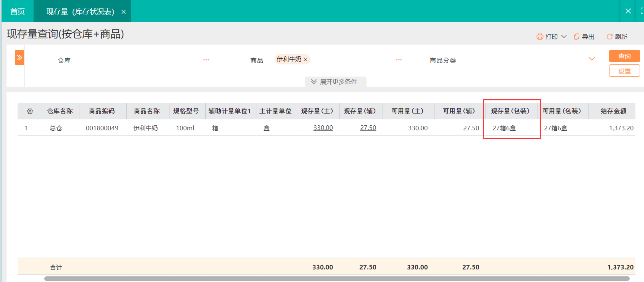Open table column settings gear icon
The height and width of the screenshot is (282, 644).
pos(30,111)
